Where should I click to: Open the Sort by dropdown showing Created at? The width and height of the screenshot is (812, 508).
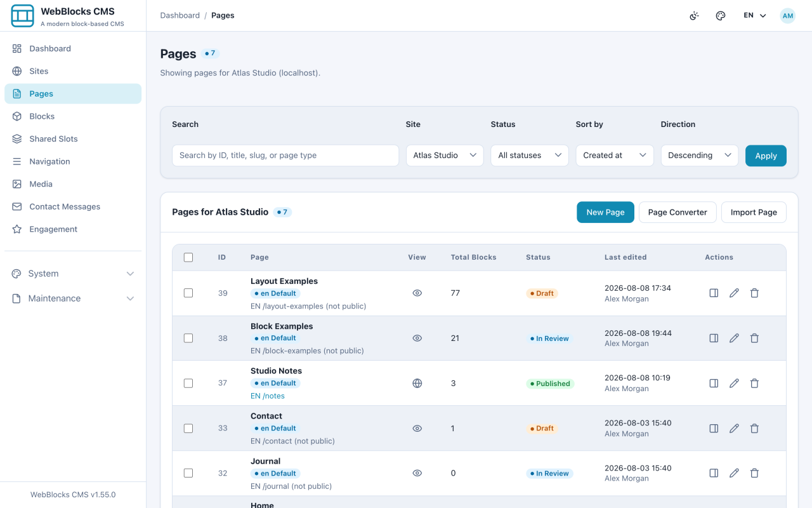click(615, 156)
